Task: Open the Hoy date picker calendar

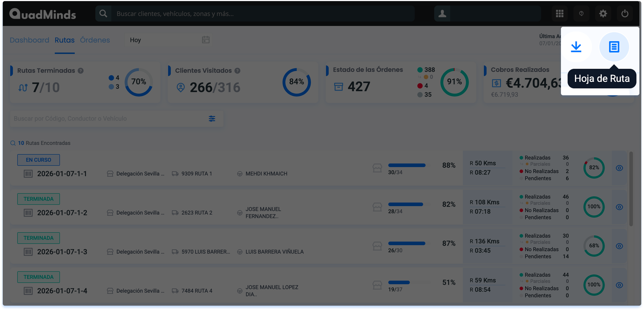Action: tap(206, 40)
